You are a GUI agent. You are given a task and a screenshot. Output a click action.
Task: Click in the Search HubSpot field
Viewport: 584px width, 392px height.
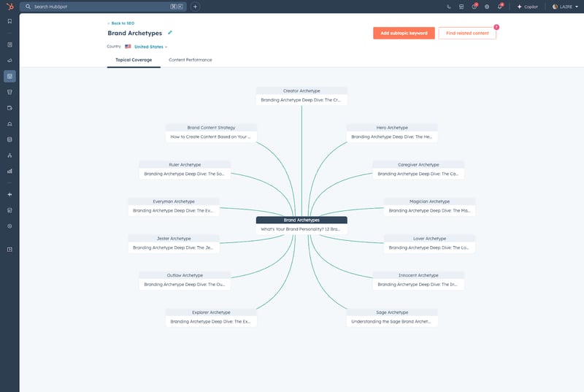pyautogui.click(x=95, y=7)
